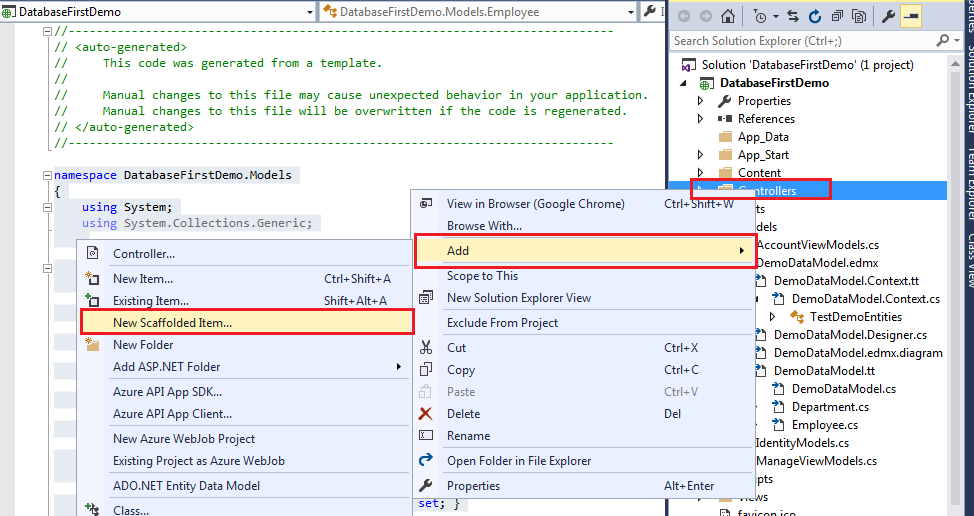
Task: Click the New Folder icon
Action: pos(92,345)
